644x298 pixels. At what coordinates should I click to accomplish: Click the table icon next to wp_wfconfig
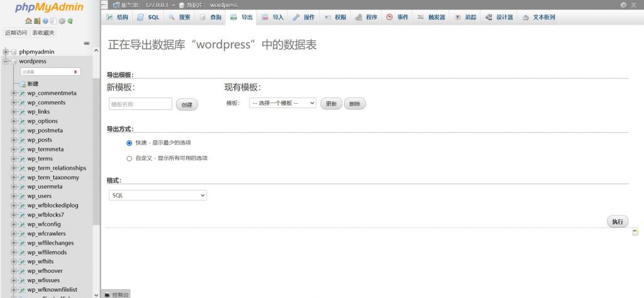click(22, 224)
